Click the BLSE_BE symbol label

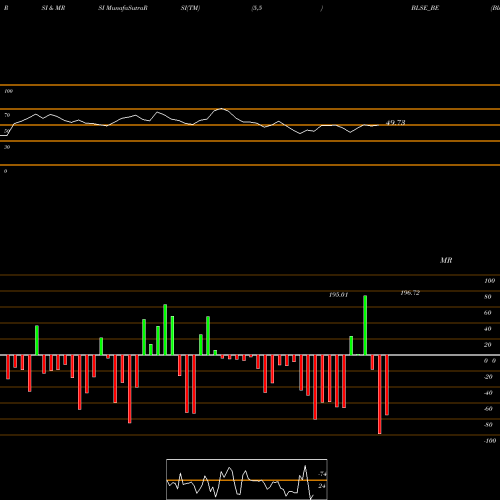[x=425, y=8]
